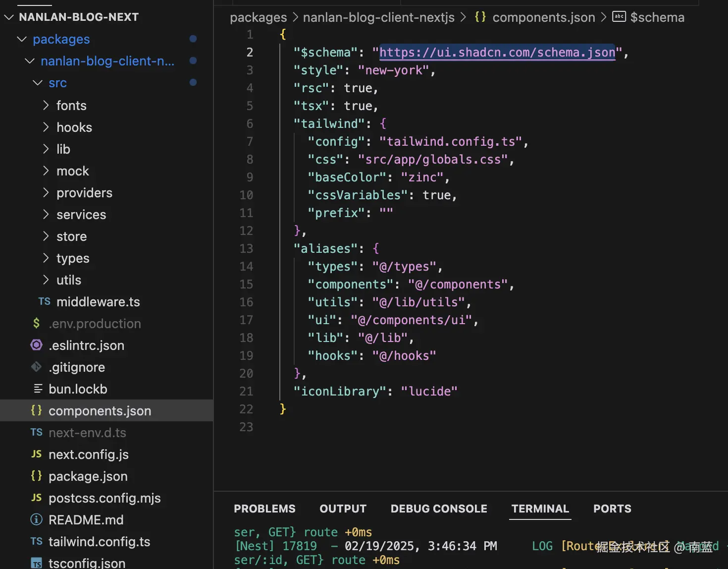Click the string symbol icon before $schema breadcrumb

[x=619, y=16]
